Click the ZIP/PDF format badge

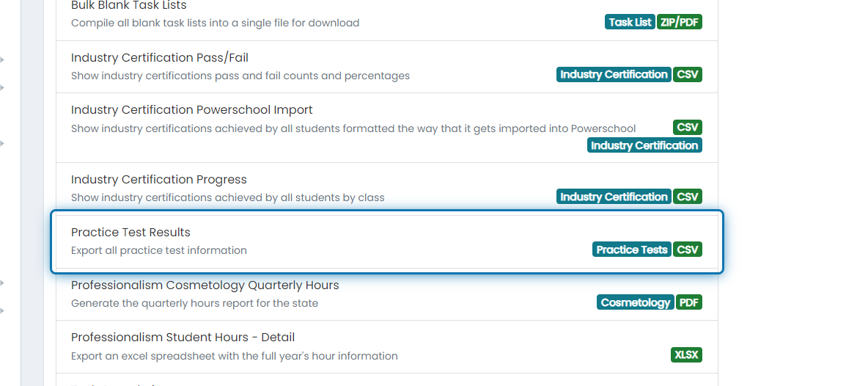point(680,22)
